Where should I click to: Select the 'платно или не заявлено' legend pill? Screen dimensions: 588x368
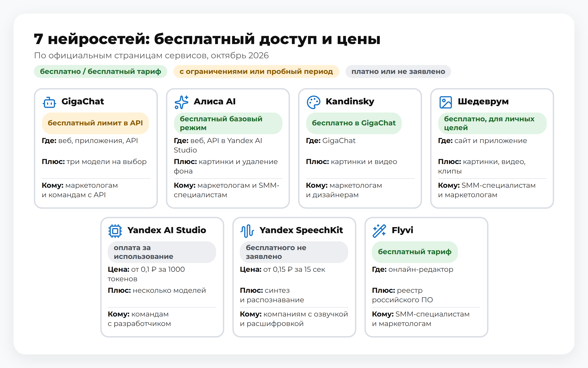pyautogui.click(x=398, y=71)
